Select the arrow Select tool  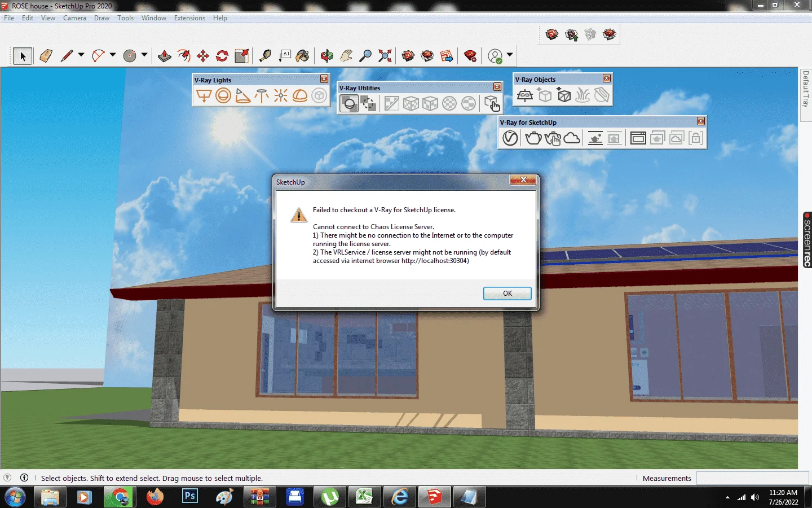tap(23, 56)
